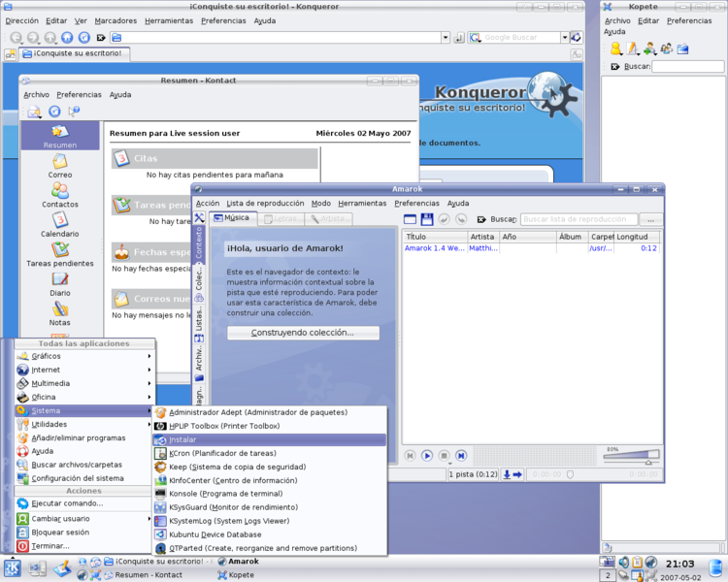
Task: Click the Kopete Buscar search field
Action: point(687,67)
